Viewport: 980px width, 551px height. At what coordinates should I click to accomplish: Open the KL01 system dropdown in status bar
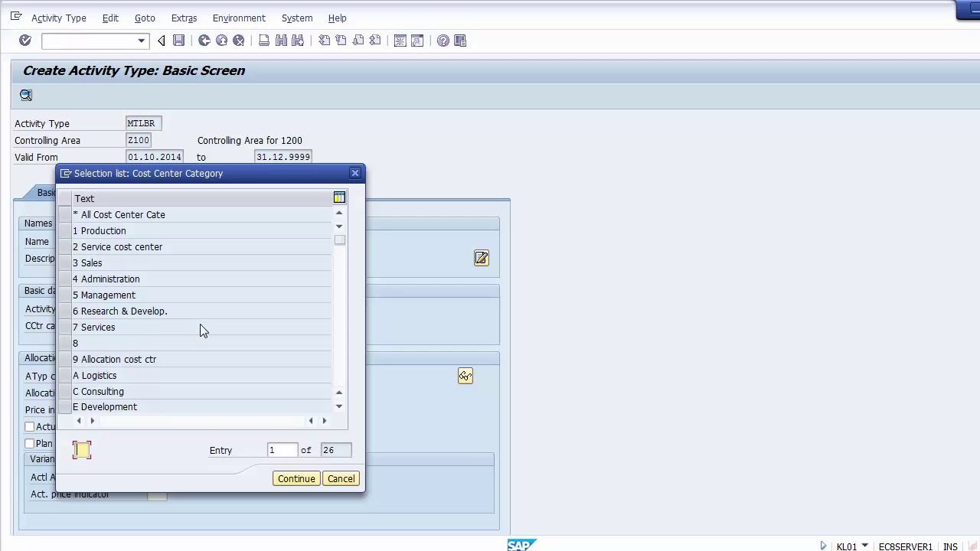point(865,546)
